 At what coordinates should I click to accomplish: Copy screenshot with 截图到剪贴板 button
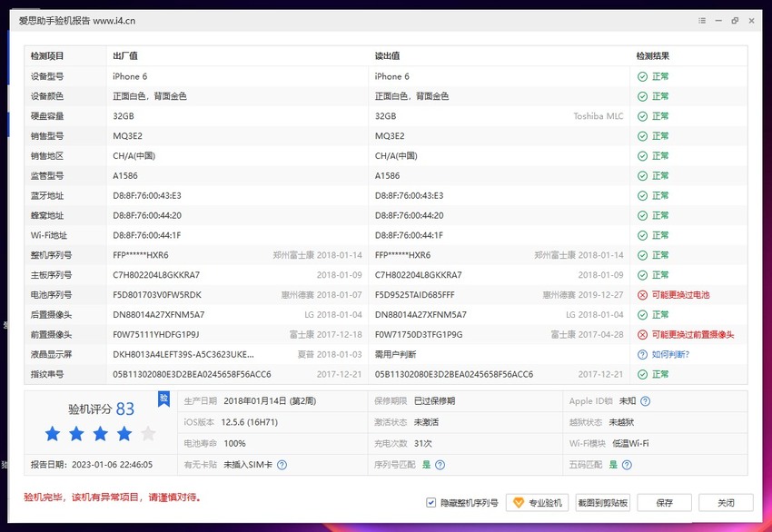tap(603, 502)
